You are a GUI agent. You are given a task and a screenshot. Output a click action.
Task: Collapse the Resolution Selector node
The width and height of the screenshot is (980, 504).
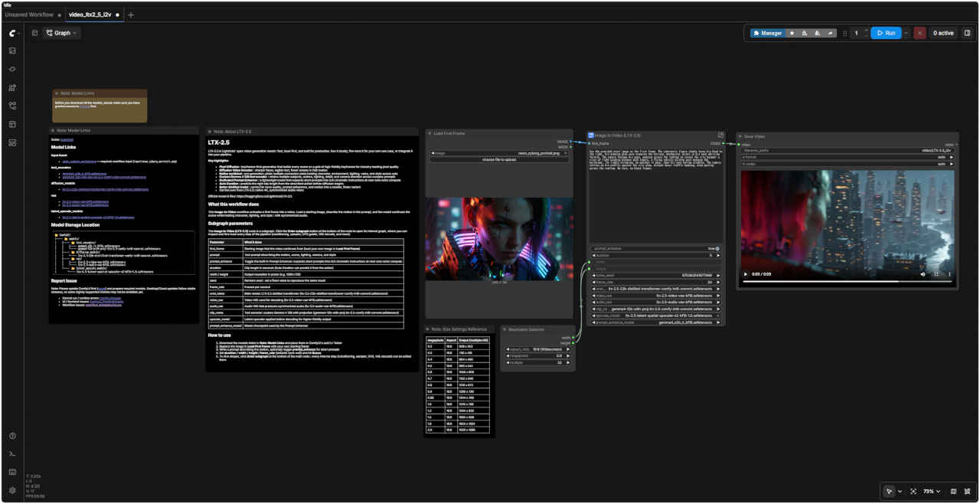(x=505, y=329)
